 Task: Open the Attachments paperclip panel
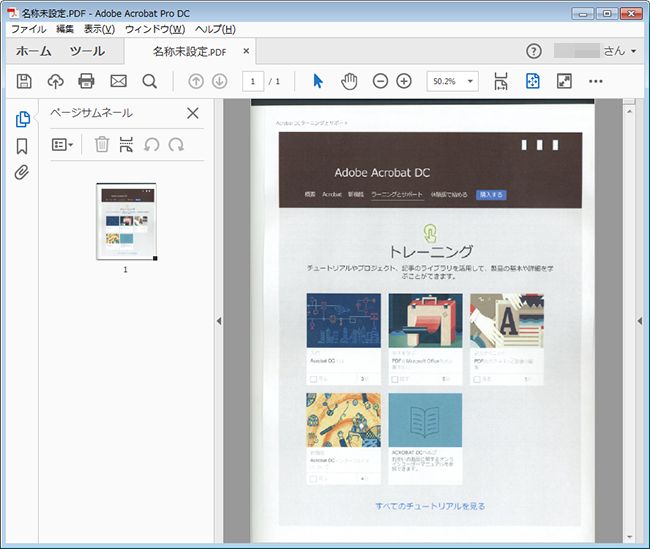pyautogui.click(x=22, y=172)
